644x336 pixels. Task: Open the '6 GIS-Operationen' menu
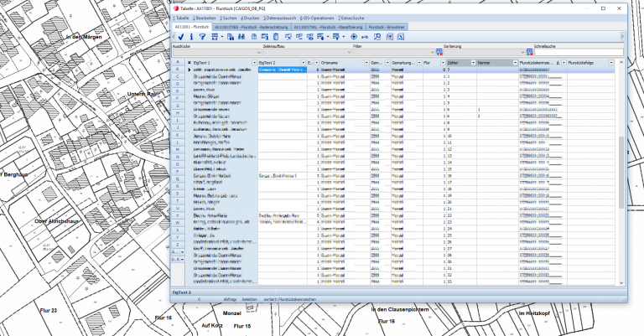(x=317, y=18)
